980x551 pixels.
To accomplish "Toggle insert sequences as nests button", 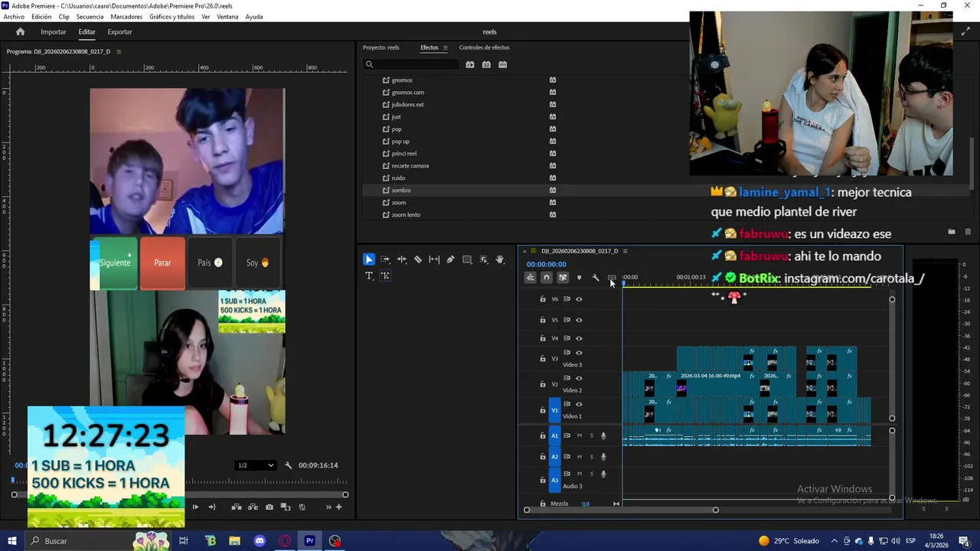I will click(x=530, y=278).
